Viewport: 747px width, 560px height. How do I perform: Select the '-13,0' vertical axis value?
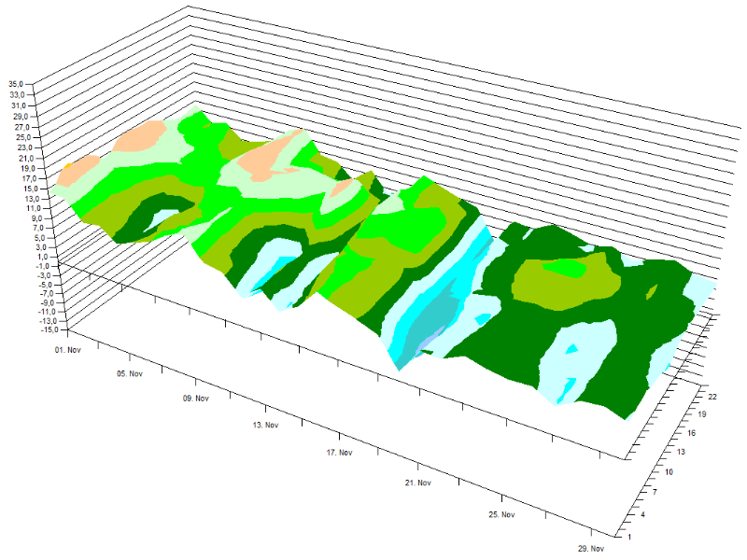[49, 321]
